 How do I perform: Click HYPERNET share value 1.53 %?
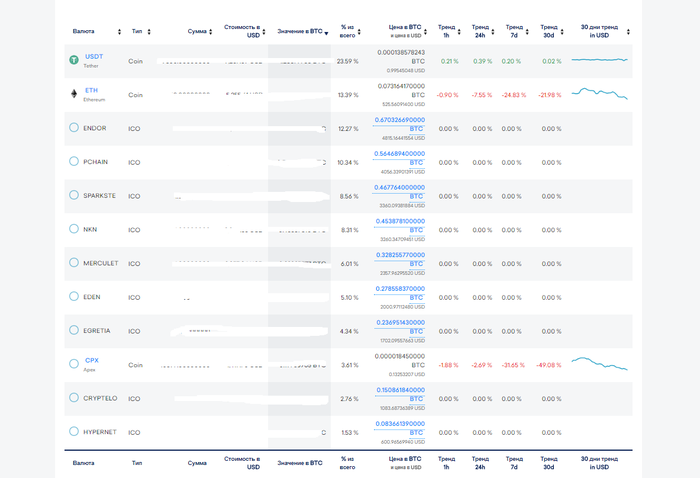pos(350,433)
